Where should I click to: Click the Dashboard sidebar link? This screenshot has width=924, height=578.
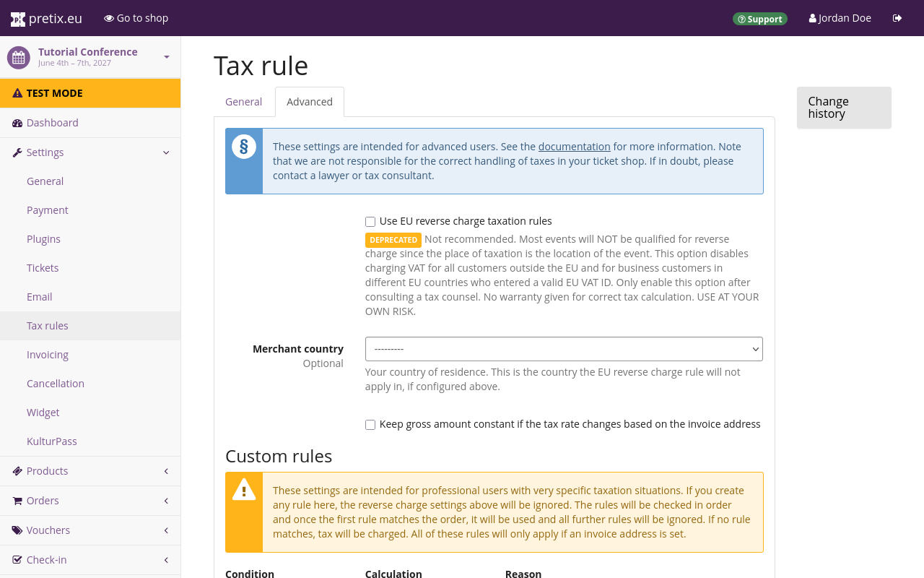point(90,123)
